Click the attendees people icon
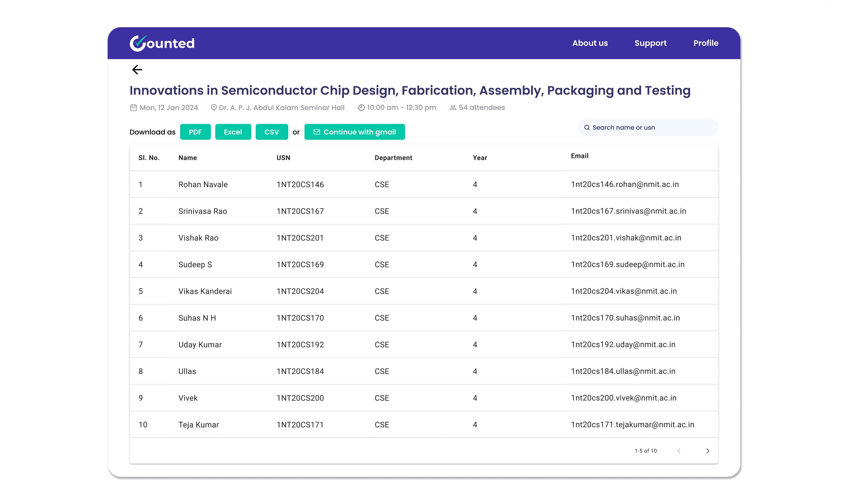Viewport: 848px width, 504px height. [x=453, y=108]
